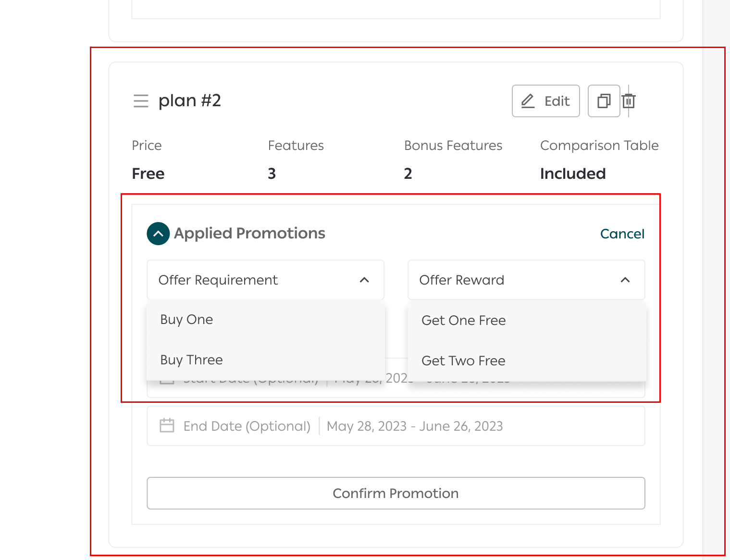Pick Get Two Free from the list

pyautogui.click(x=463, y=361)
